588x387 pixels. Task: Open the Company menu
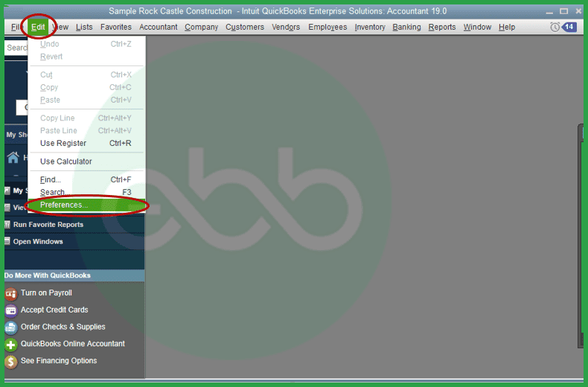click(202, 27)
